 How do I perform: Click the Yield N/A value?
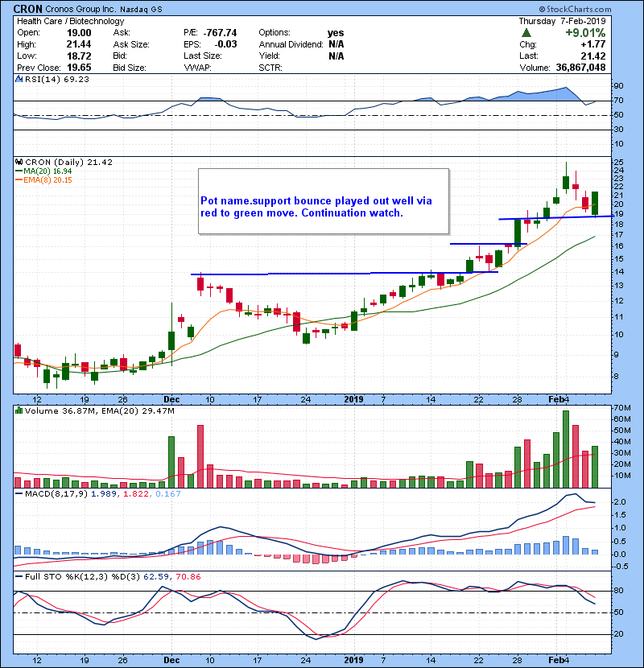pyautogui.click(x=336, y=56)
